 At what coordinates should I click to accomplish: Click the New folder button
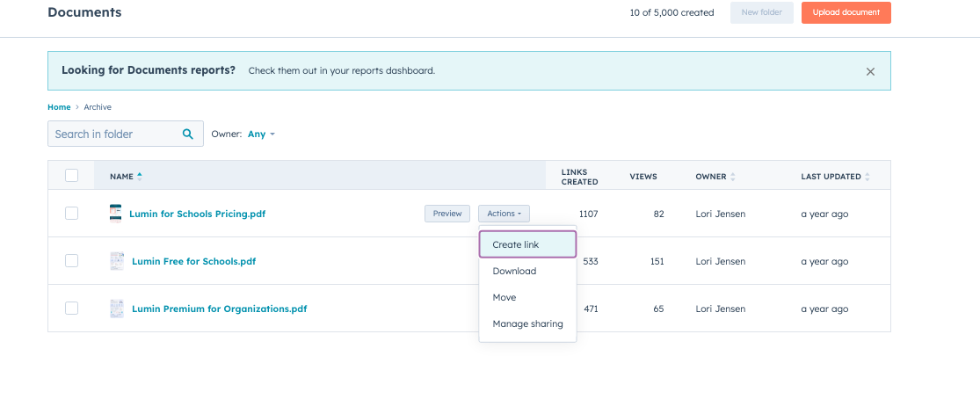[762, 12]
